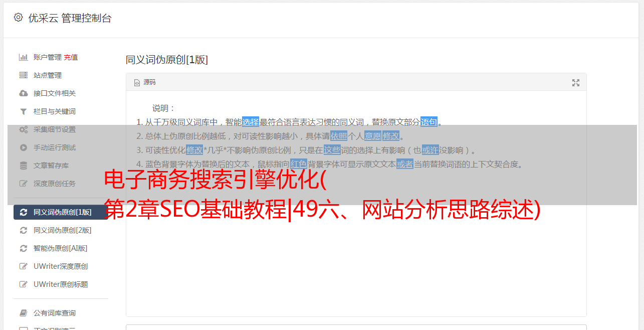
Task: Select the 站点管理 server icon
Action: click(23, 75)
